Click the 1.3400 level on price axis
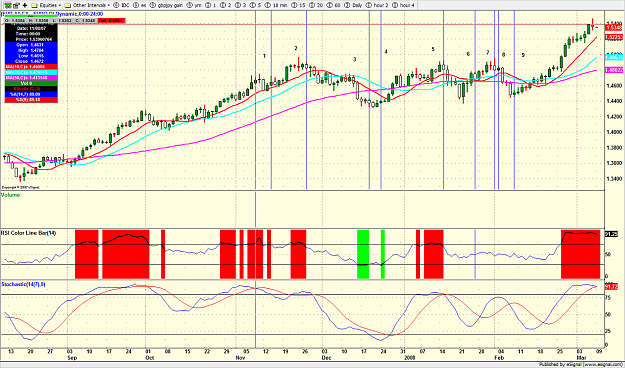This screenshot has height=368, width=625. (x=614, y=179)
